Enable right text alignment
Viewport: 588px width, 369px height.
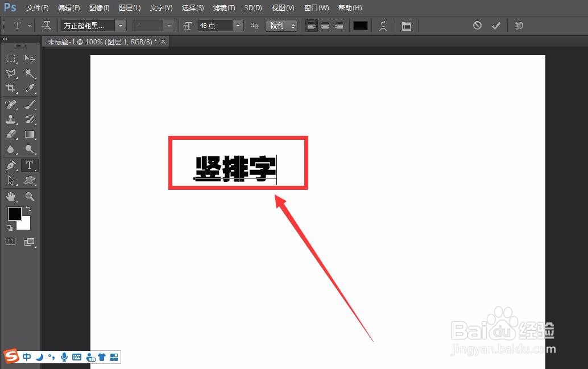tap(339, 26)
